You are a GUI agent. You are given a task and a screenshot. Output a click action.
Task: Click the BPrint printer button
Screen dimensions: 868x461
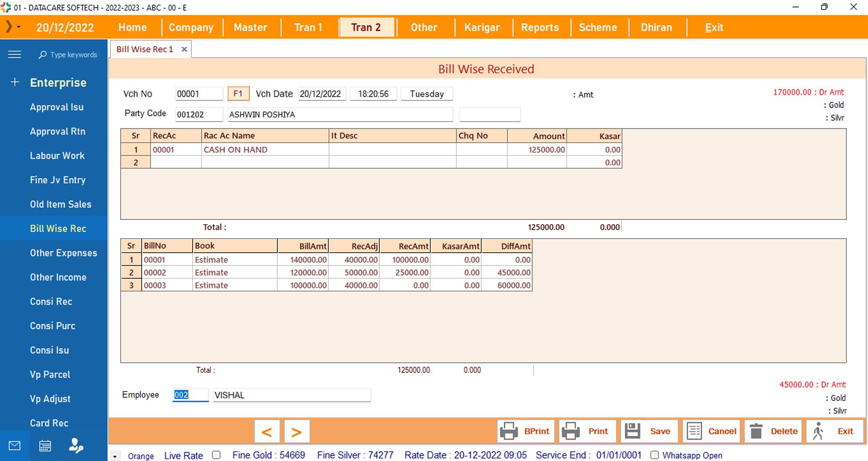coord(526,431)
